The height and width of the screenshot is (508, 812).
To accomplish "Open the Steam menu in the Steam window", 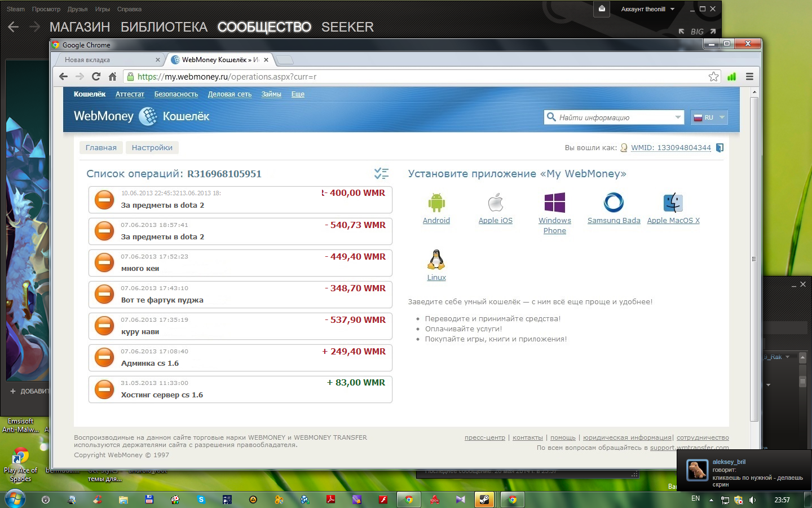I will coord(16,9).
